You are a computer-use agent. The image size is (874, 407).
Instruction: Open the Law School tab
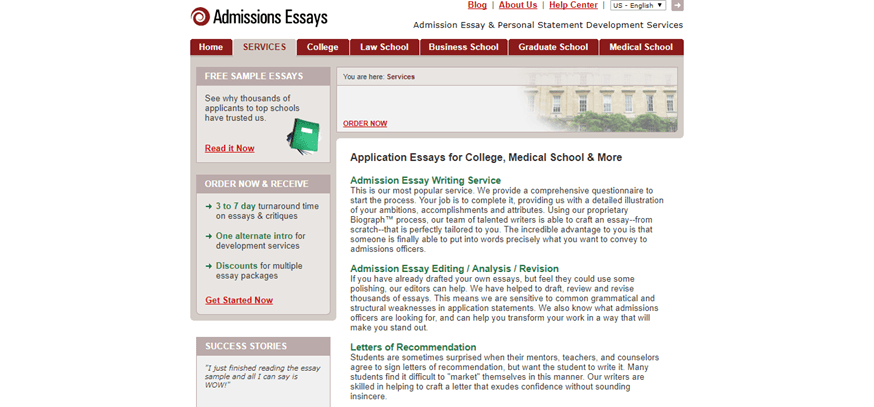click(x=384, y=47)
